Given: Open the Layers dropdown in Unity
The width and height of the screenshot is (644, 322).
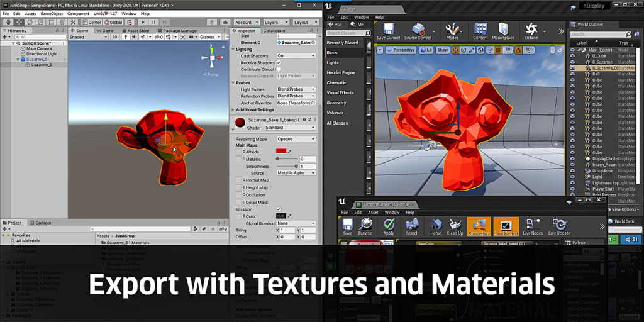Looking at the screenshot, I should 275,22.
